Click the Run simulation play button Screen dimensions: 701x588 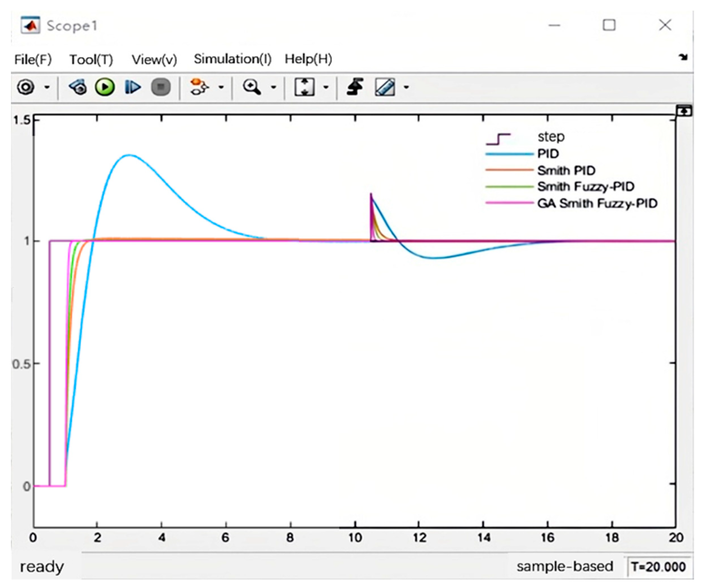pos(105,87)
